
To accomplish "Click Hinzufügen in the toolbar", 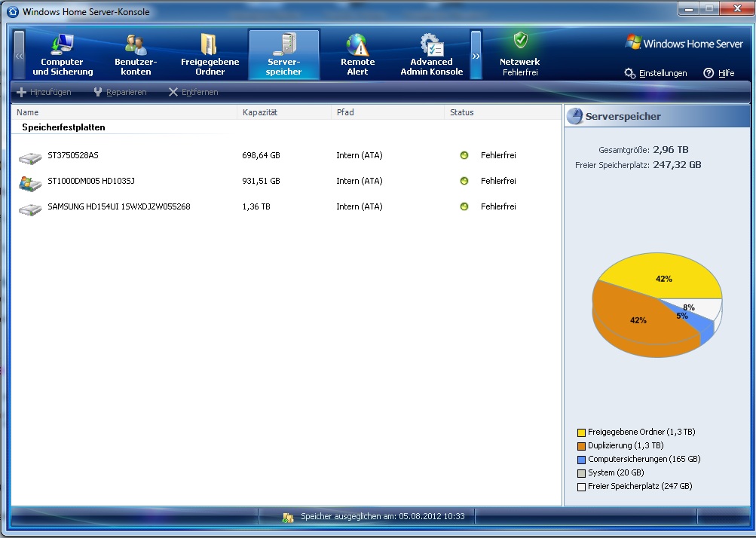I will point(44,92).
